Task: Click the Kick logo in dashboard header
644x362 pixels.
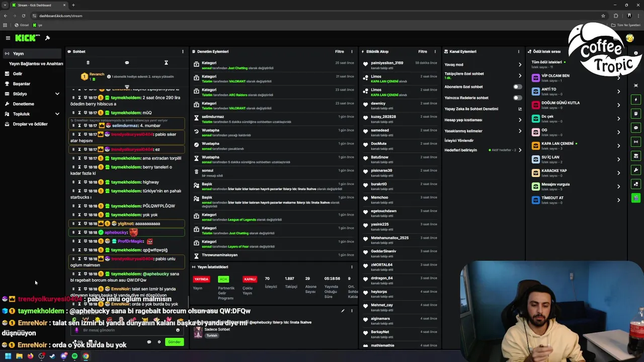Action: (27, 38)
